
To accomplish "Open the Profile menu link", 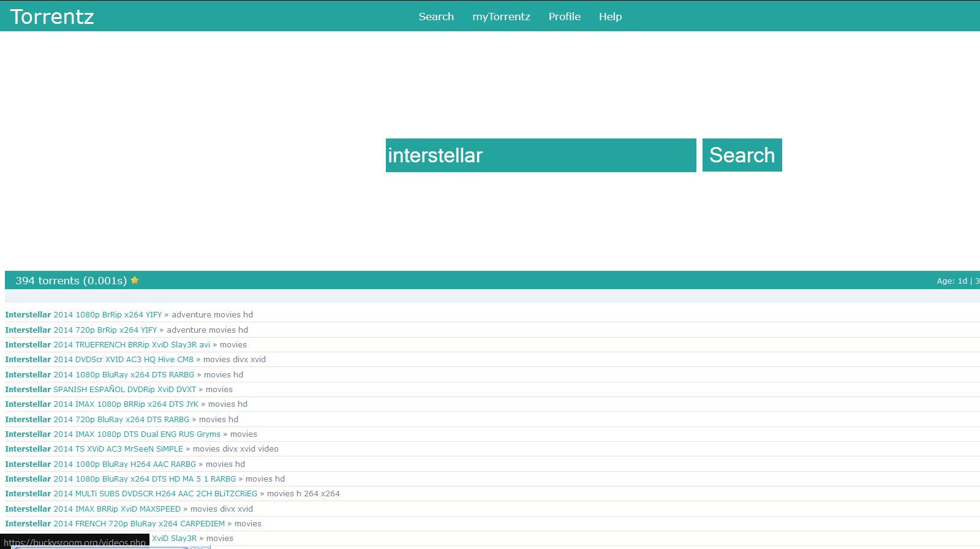I will pyautogui.click(x=565, y=17).
